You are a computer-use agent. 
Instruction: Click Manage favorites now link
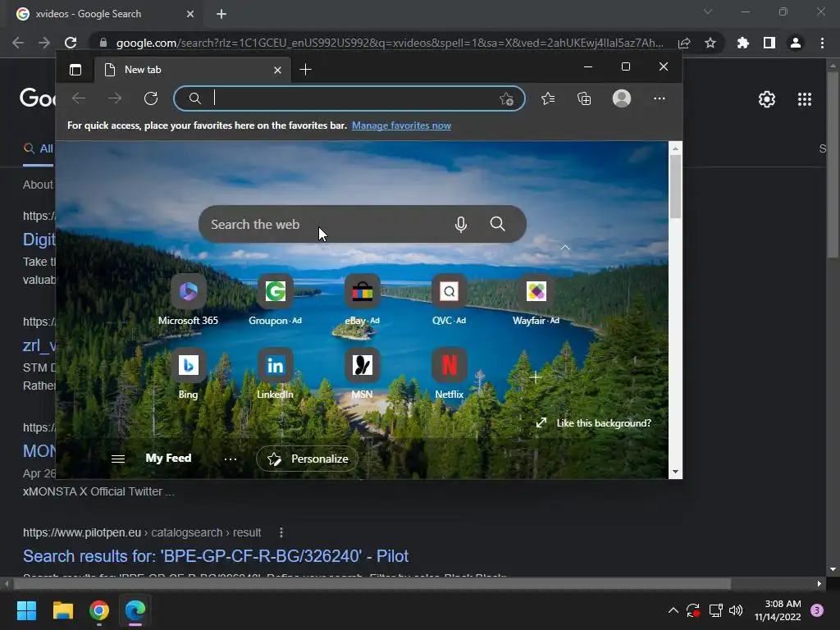[401, 126]
